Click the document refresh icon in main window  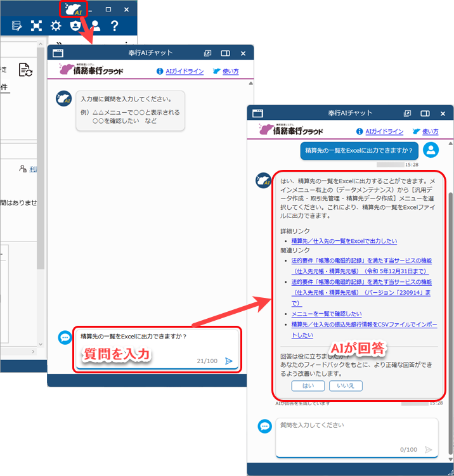25,70
